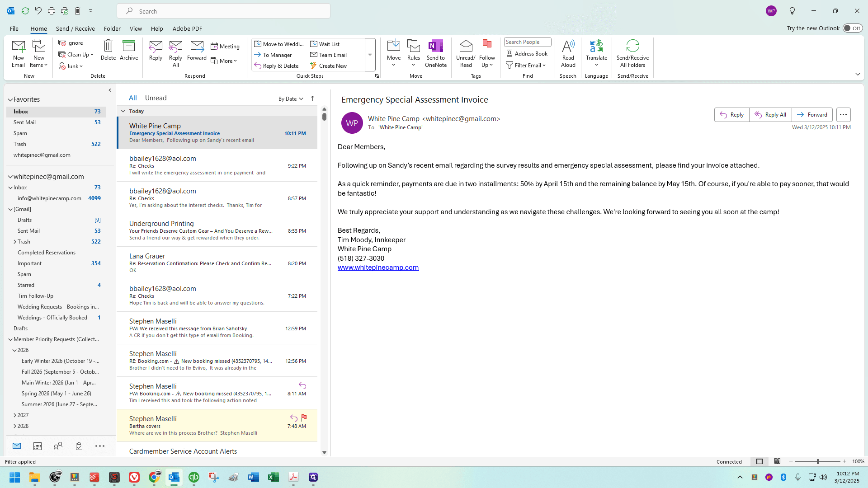
Task: Toggle sort order arrow next to By Date
Action: 312,99
